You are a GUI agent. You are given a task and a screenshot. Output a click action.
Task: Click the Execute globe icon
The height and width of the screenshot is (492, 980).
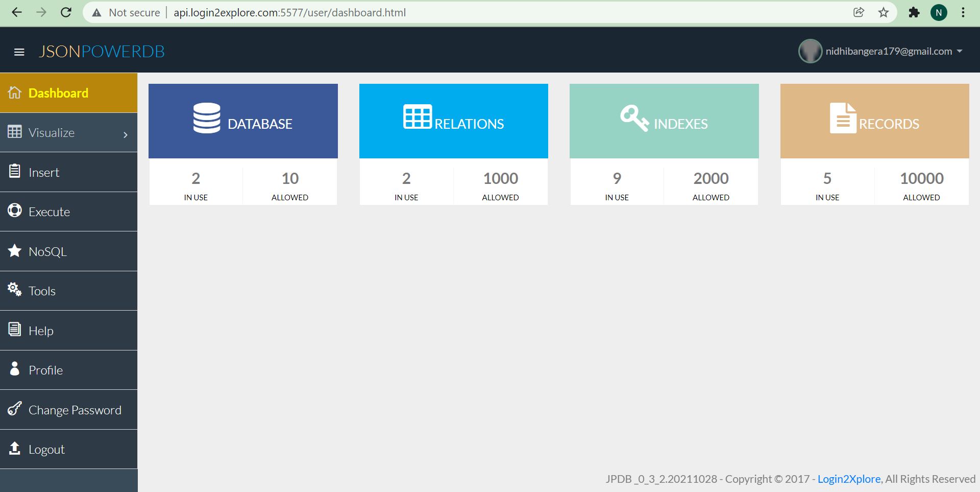[x=15, y=211]
